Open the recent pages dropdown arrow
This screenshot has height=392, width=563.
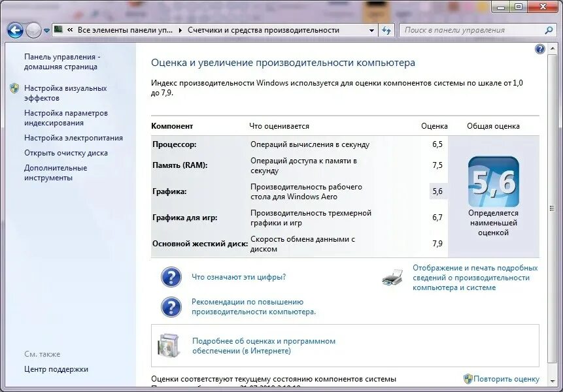46,31
